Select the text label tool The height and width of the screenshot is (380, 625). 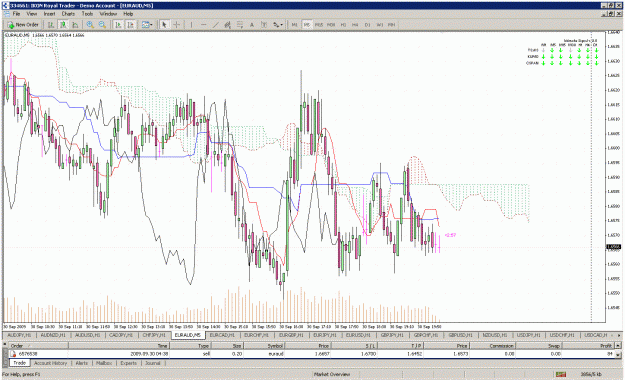pyautogui.click(x=263, y=25)
